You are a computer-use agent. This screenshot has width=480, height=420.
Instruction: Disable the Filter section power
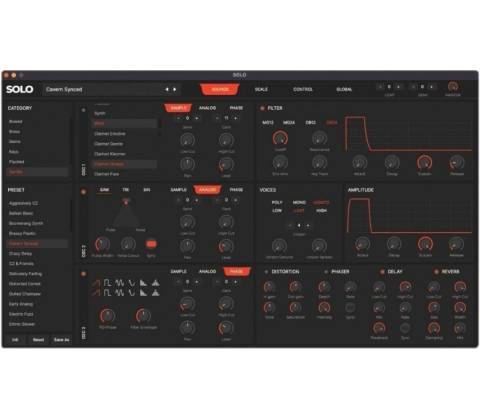[x=262, y=108]
